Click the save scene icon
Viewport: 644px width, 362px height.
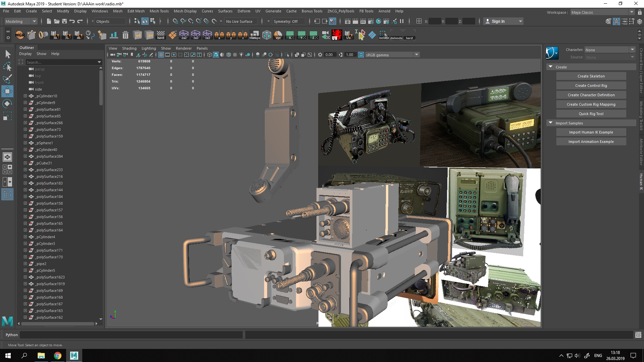[x=64, y=21]
